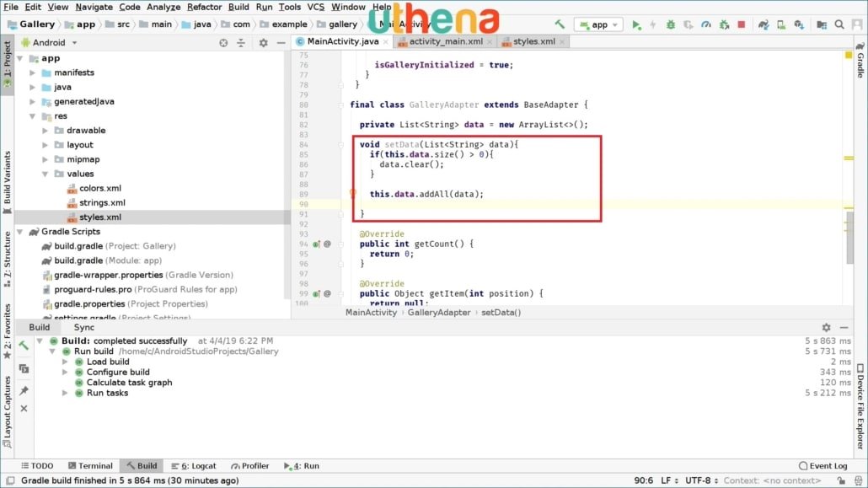Toggle the Layout Captures side panel
This screenshot has height=488, width=868.
pyautogui.click(x=8, y=411)
